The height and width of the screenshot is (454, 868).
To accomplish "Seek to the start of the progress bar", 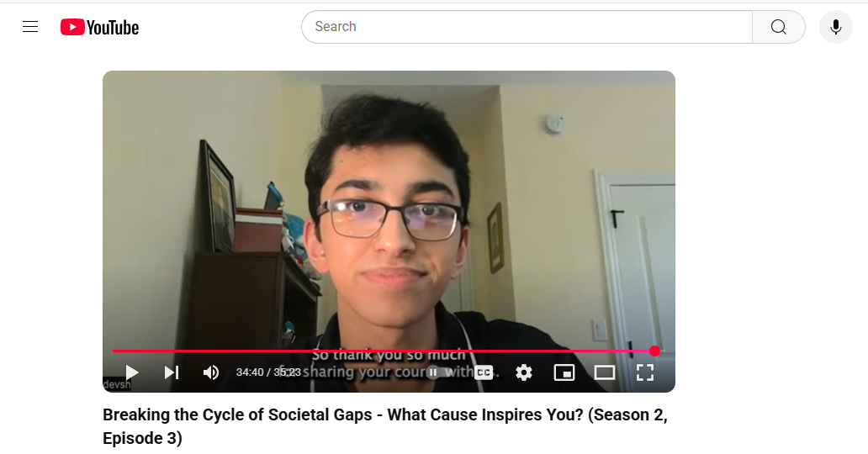I will (x=114, y=351).
